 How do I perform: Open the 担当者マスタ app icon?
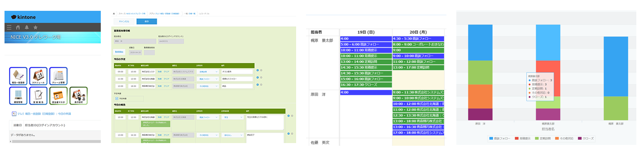(x=58, y=95)
